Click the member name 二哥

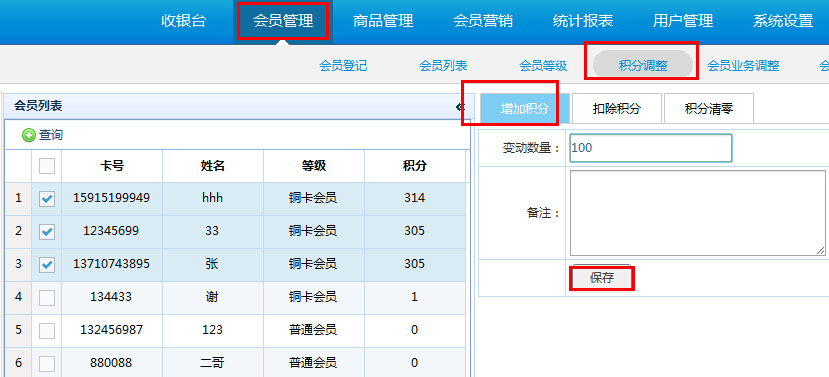[x=213, y=363]
